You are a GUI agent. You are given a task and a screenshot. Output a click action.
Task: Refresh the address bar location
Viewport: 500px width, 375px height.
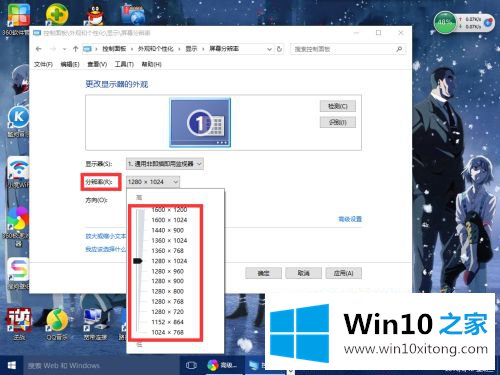279,49
